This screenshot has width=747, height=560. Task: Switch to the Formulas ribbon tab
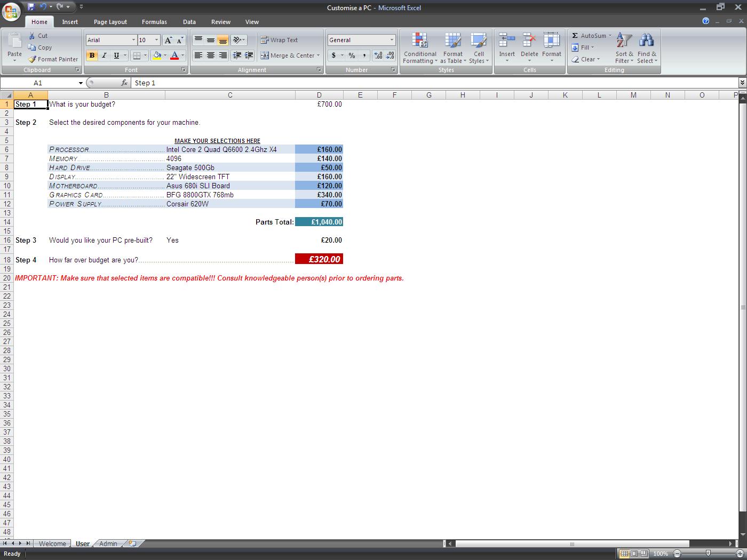click(x=154, y=22)
